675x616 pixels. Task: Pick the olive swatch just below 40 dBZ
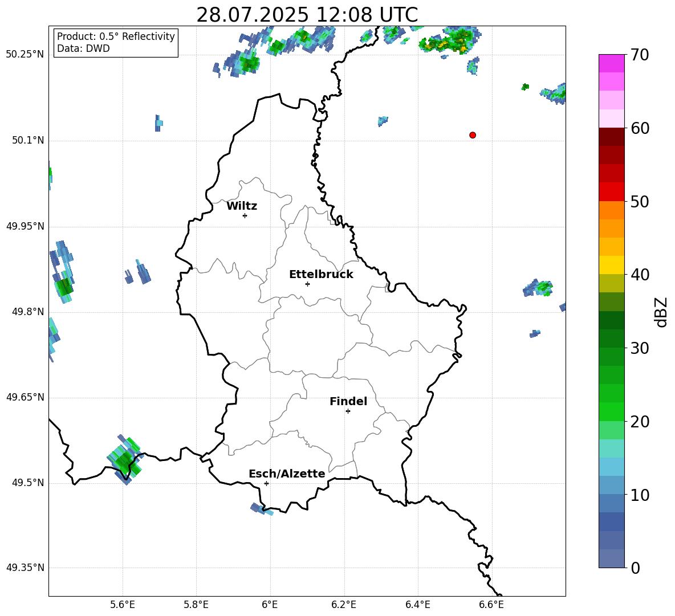coord(611,283)
